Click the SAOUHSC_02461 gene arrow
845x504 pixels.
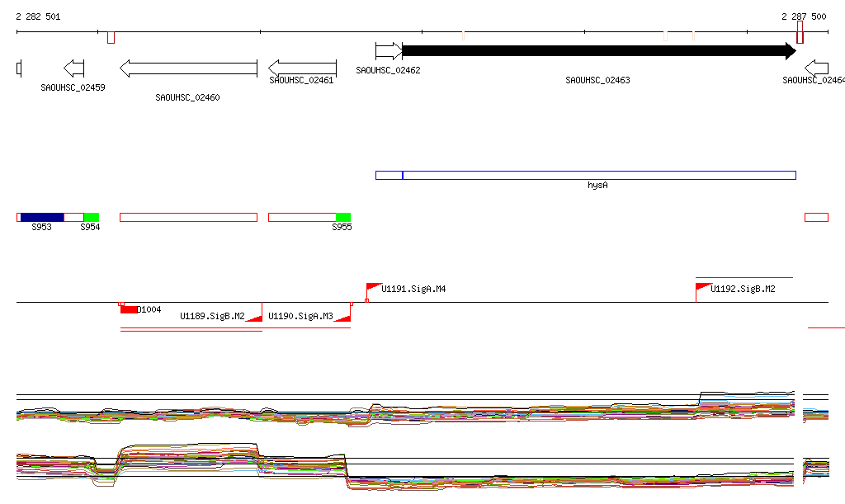[x=302, y=68]
